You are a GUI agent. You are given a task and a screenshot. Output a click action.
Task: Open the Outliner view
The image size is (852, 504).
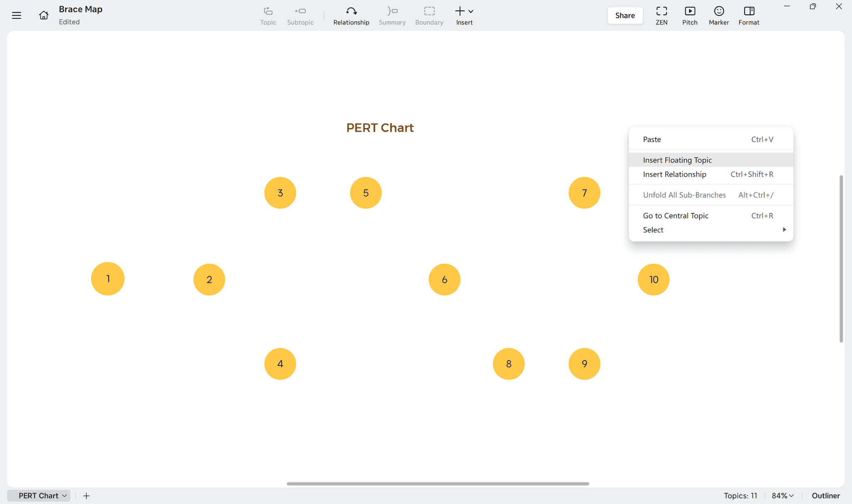826,495
